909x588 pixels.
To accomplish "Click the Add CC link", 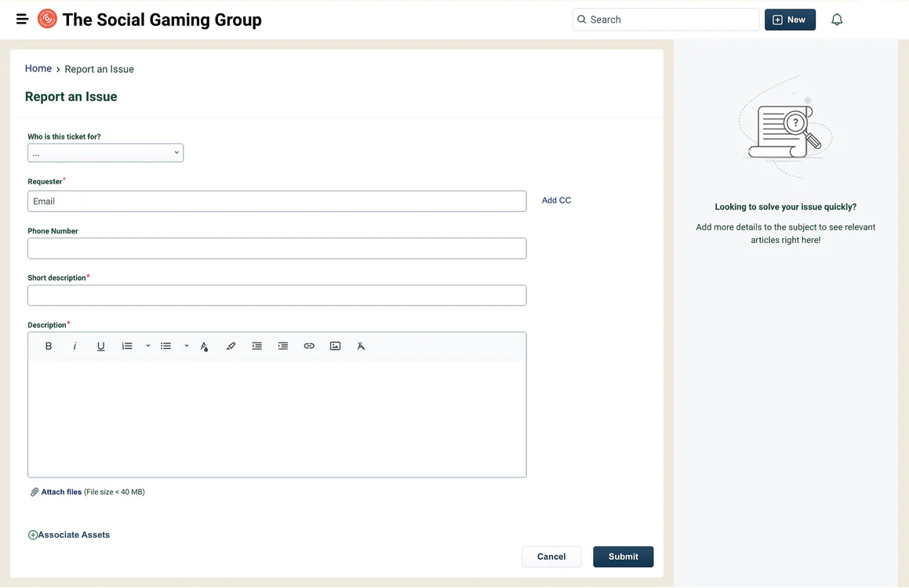I will 556,201.
